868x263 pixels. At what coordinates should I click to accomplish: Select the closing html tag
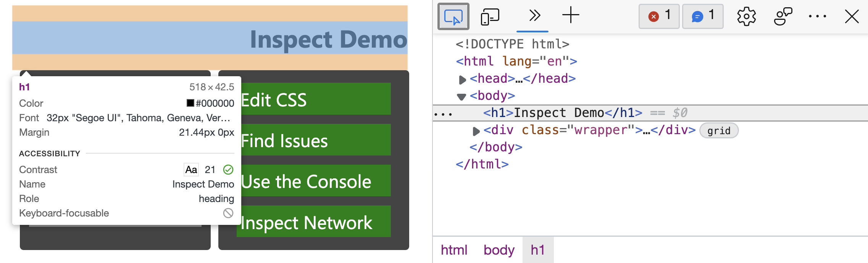point(482,164)
